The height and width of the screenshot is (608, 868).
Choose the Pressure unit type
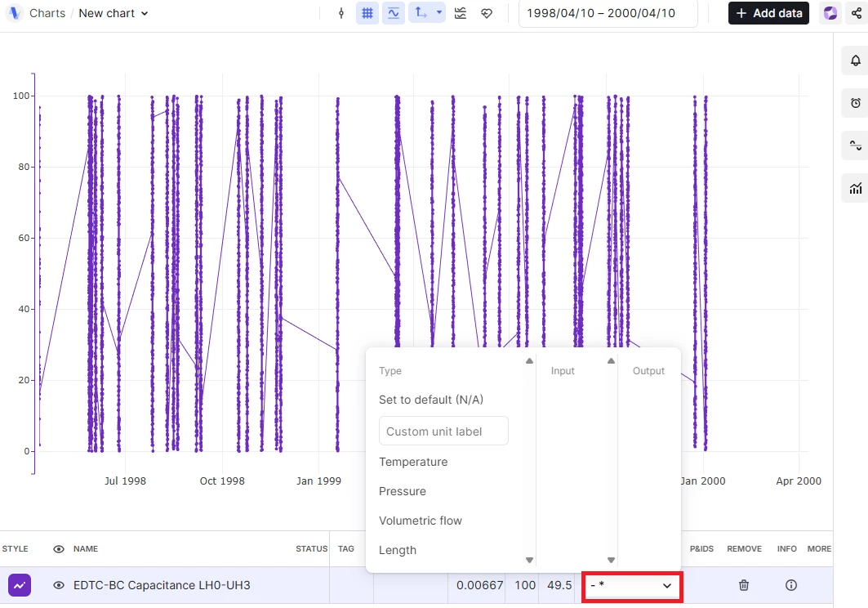click(403, 491)
